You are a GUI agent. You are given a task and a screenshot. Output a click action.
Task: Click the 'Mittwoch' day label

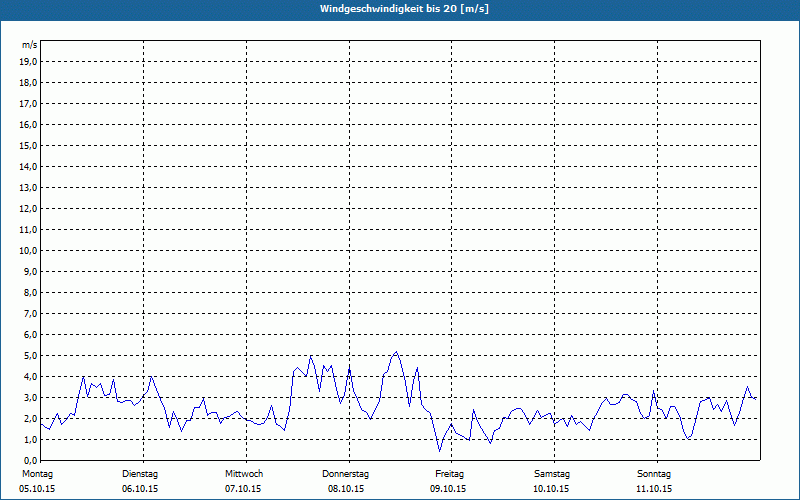(244, 474)
